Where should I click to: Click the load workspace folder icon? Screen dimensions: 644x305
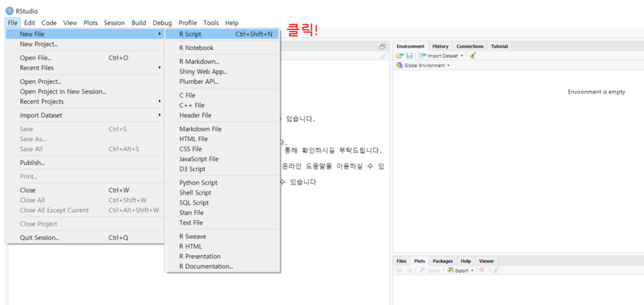[399, 56]
